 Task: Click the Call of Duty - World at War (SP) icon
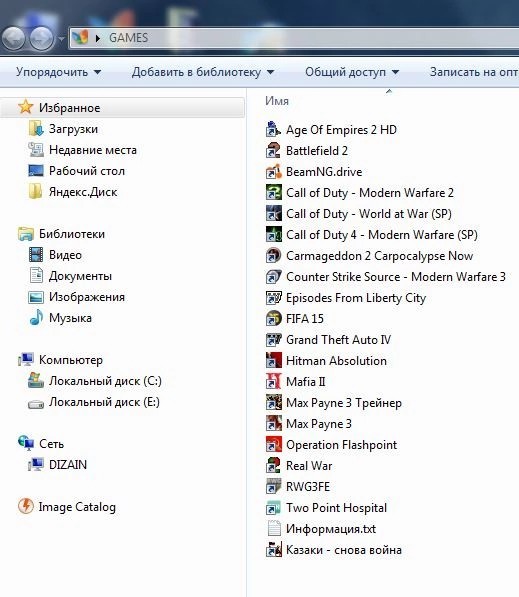pos(273,214)
